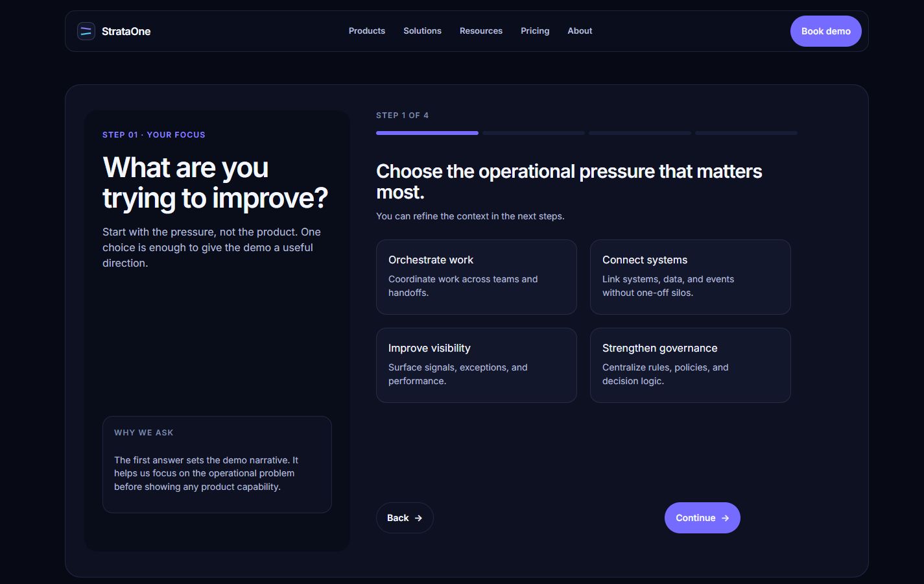The width and height of the screenshot is (924, 584).
Task: Click 'The first answer sets the demo narrative' text
Action: (206, 473)
